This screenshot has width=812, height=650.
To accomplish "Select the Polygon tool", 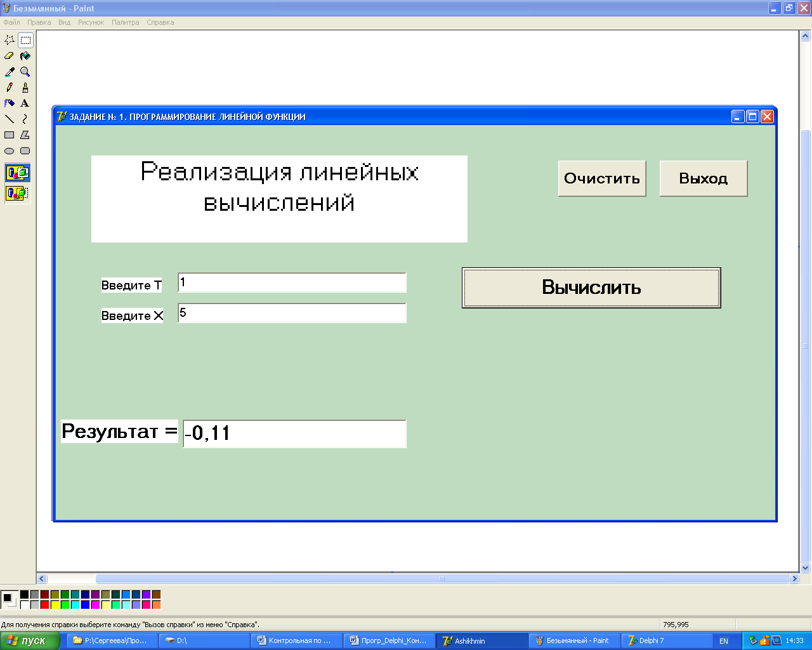I will [25, 135].
